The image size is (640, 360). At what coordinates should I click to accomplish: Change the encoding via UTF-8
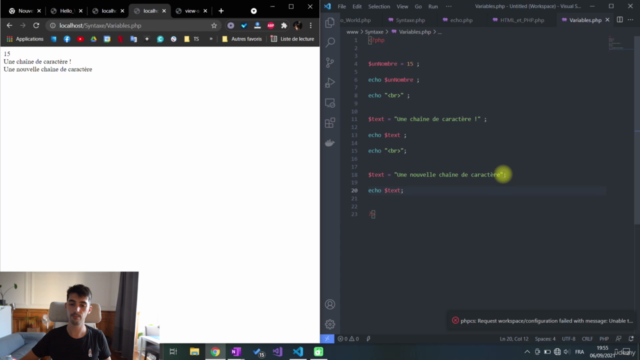(569, 339)
